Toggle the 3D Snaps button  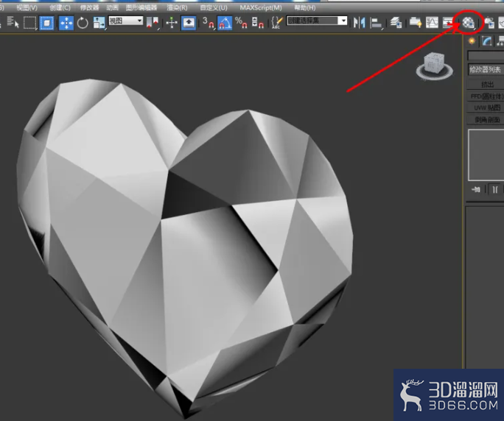tap(209, 23)
